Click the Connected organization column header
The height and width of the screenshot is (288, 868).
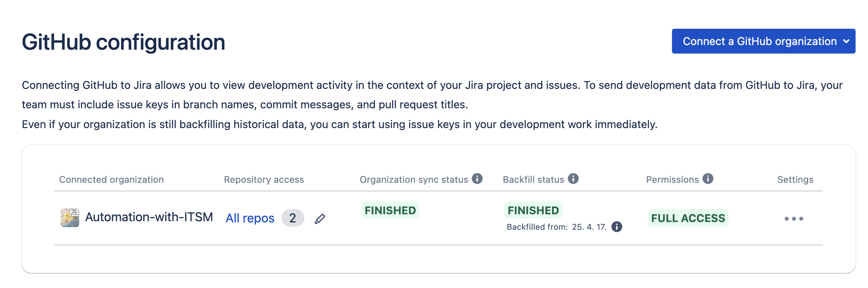pyautogui.click(x=111, y=180)
